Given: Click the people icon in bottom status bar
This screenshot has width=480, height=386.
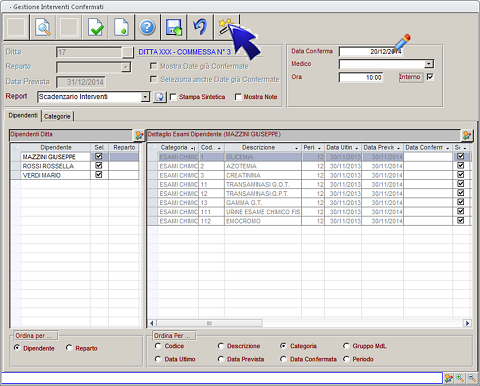Looking at the screenshot, I should point(449,378).
